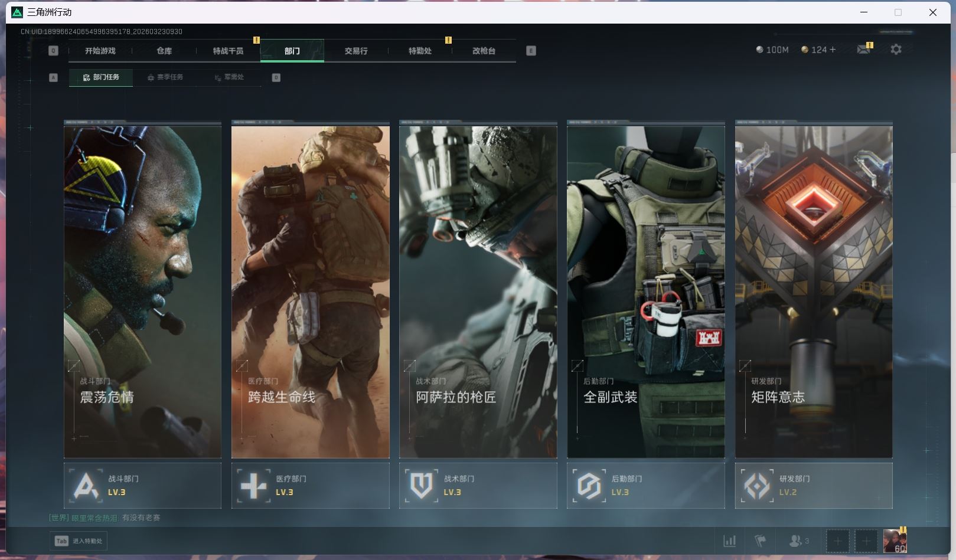Click the flag icon in bottom bar

coord(761,541)
